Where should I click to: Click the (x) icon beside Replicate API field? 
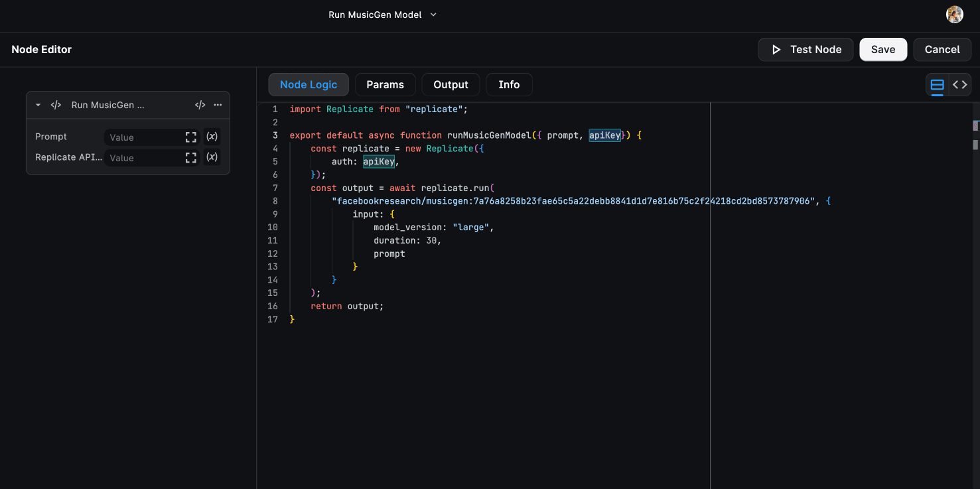point(212,157)
